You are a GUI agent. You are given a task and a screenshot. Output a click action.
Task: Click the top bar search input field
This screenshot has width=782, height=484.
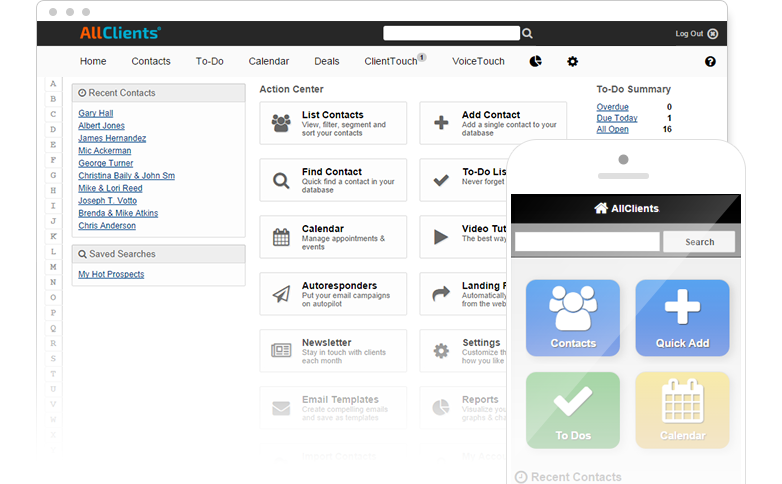pyautogui.click(x=451, y=33)
